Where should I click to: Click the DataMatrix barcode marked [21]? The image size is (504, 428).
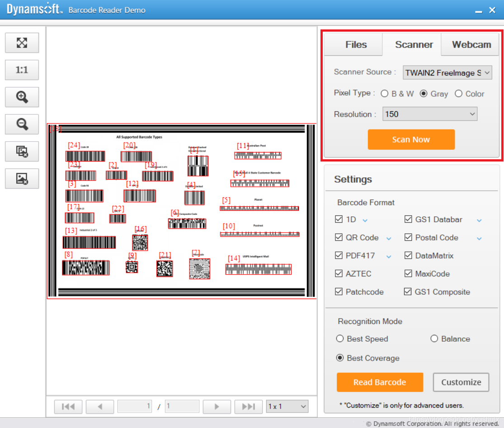pos(165,268)
